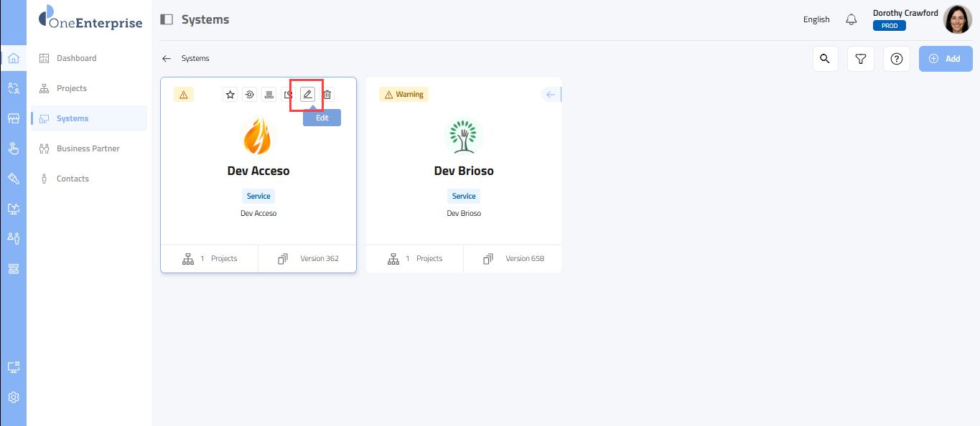
Task: Open the English language selector
Action: tap(816, 19)
